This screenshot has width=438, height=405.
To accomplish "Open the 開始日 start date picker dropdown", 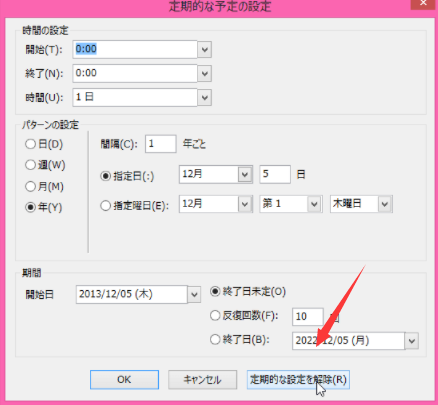I will 194,295.
